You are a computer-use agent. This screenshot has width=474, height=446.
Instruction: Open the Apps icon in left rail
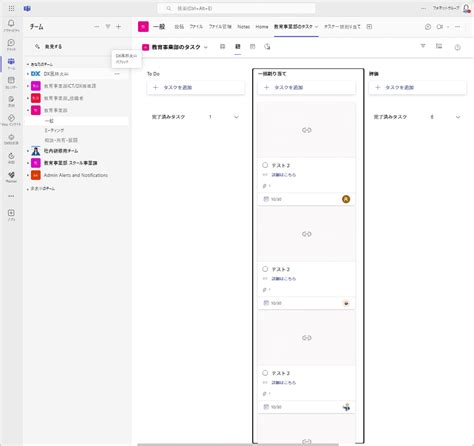[11, 215]
